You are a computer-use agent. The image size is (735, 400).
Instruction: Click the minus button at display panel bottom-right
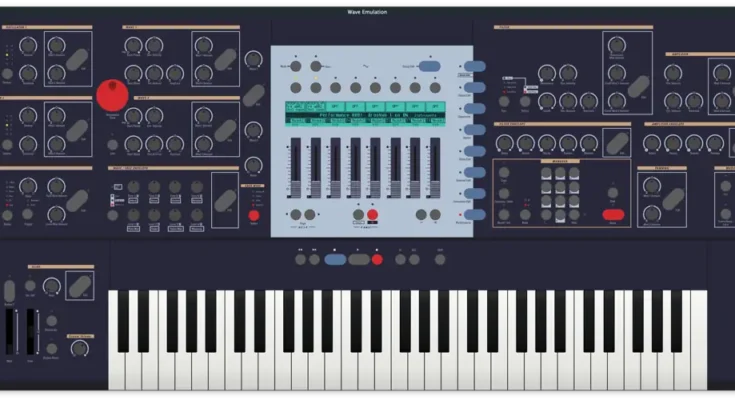pos(421,215)
